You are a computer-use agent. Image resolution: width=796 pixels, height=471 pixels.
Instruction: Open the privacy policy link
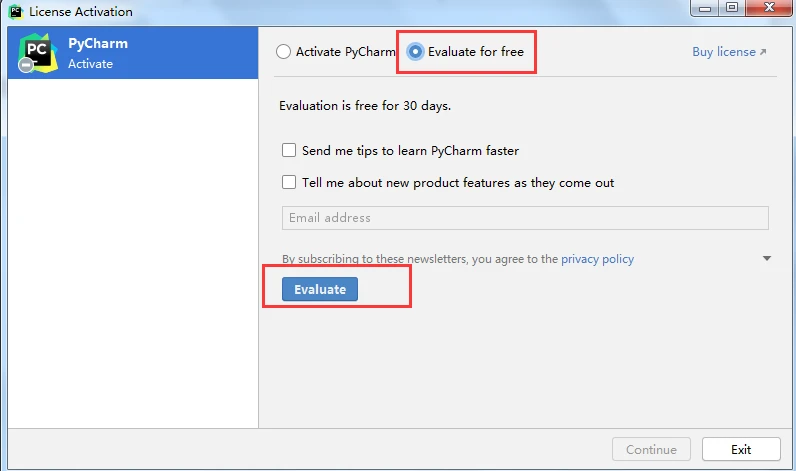pos(597,259)
